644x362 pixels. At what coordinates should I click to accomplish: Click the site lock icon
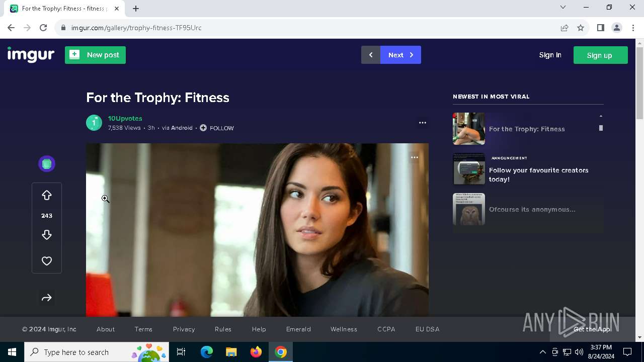[x=63, y=28]
